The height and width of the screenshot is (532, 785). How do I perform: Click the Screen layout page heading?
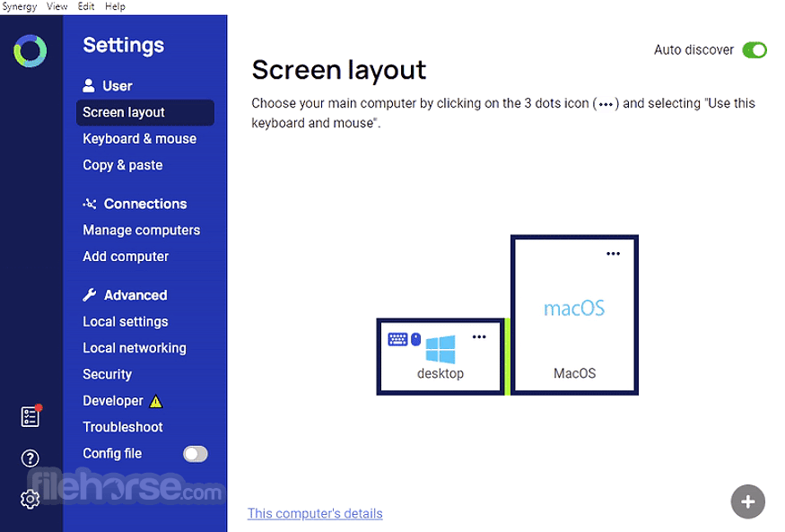[x=339, y=70]
